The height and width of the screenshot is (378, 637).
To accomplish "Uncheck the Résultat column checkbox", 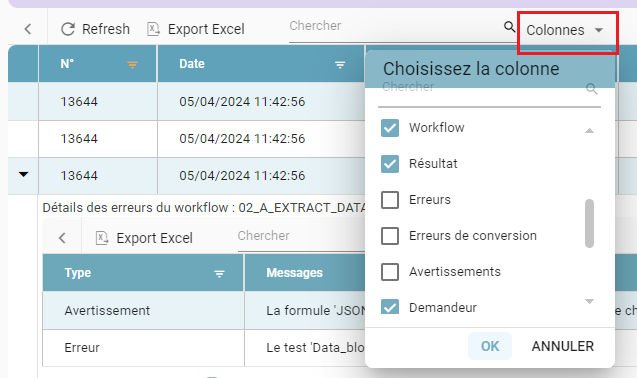I will (x=390, y=164).
